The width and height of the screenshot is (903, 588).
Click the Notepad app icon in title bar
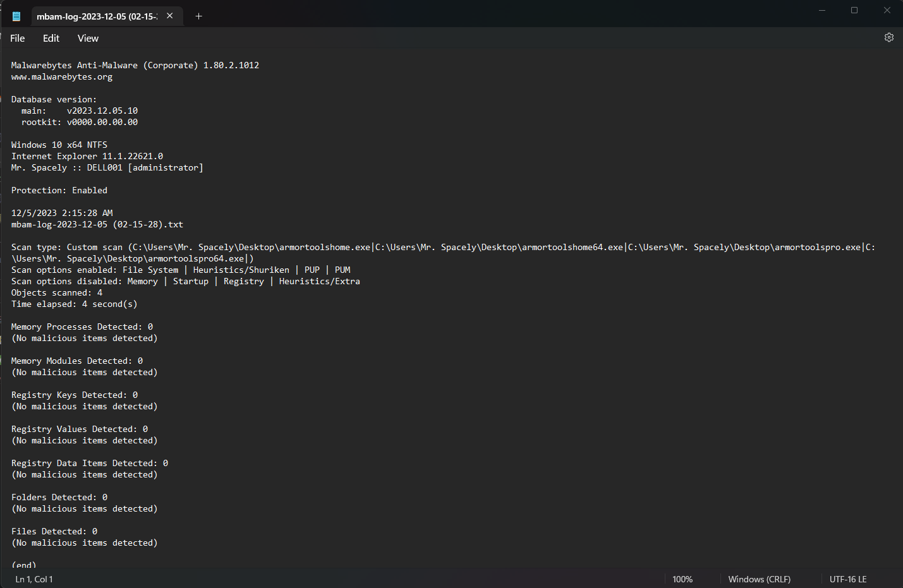[16, 16]
